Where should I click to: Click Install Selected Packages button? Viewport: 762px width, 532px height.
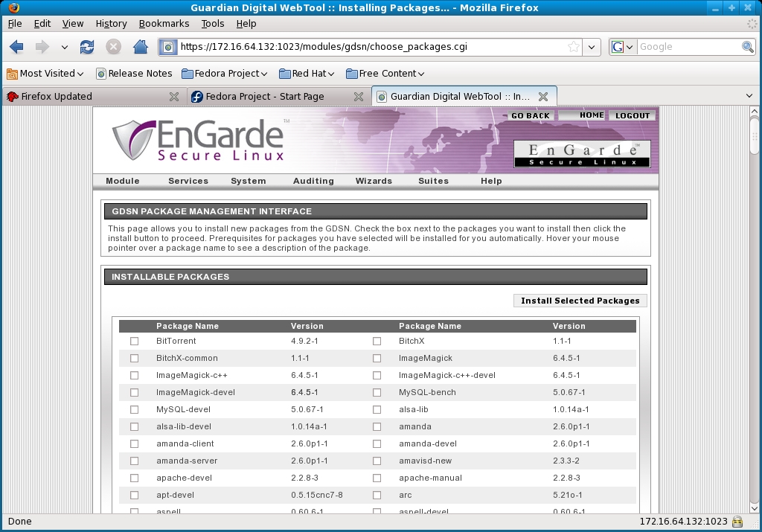point(580,301)
